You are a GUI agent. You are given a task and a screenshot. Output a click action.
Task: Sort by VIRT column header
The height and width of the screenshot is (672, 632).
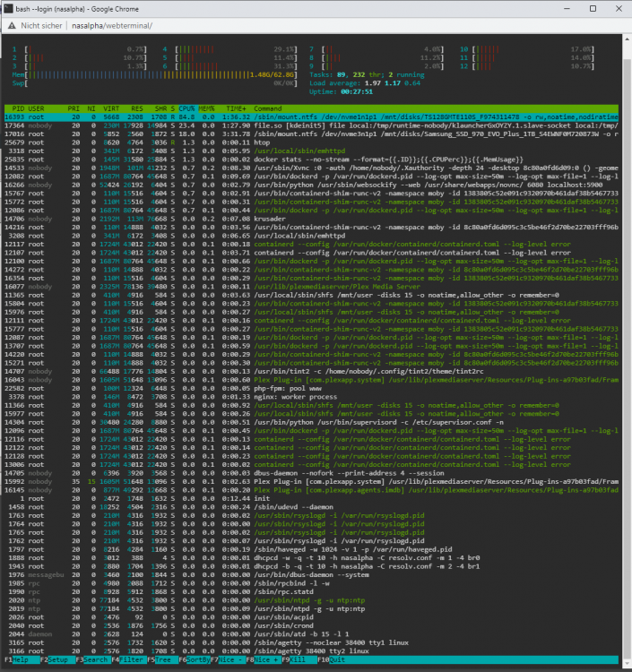point(111,108)
